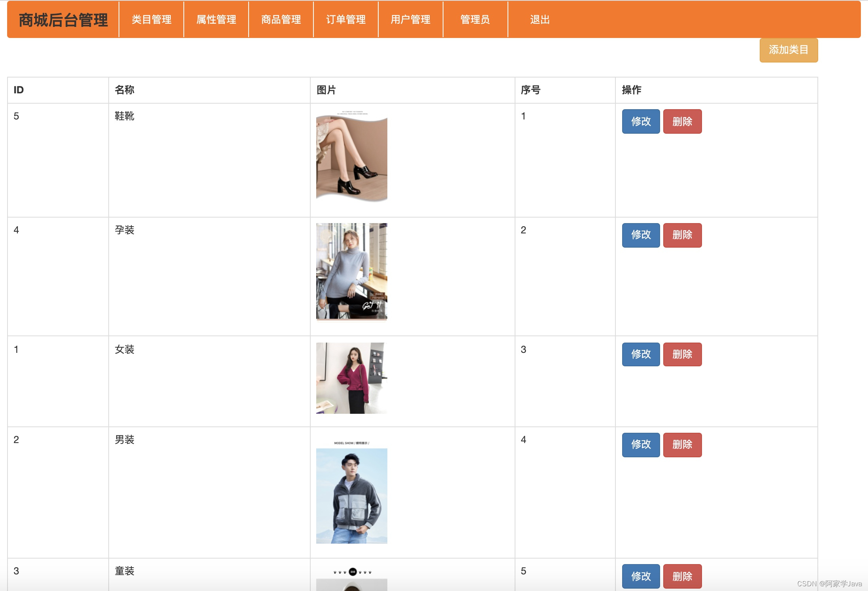Click the 鞋靴 high-heel shoes image
Viewport: 868px width, 591px height.
pyautogui.click(x=352, y=157)
